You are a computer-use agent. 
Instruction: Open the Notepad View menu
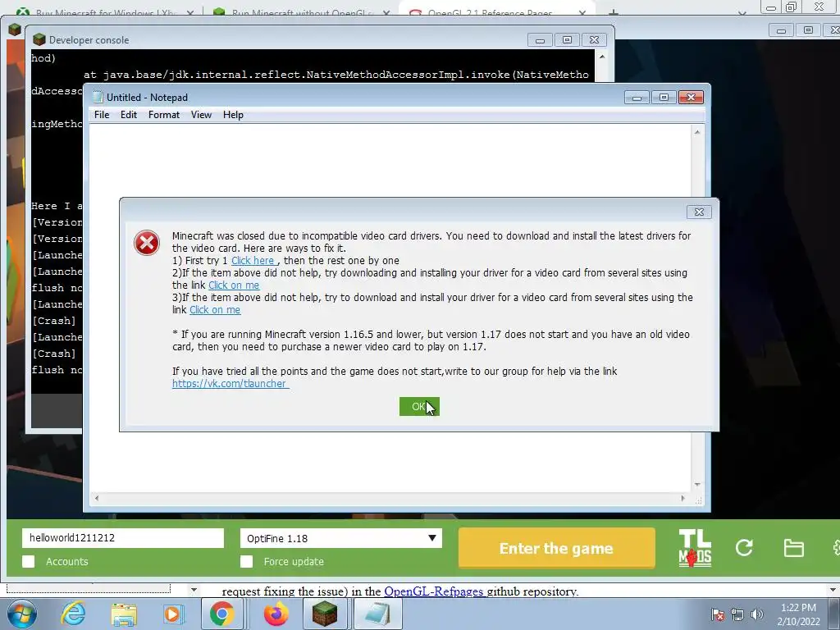click(x=202, y=115)
